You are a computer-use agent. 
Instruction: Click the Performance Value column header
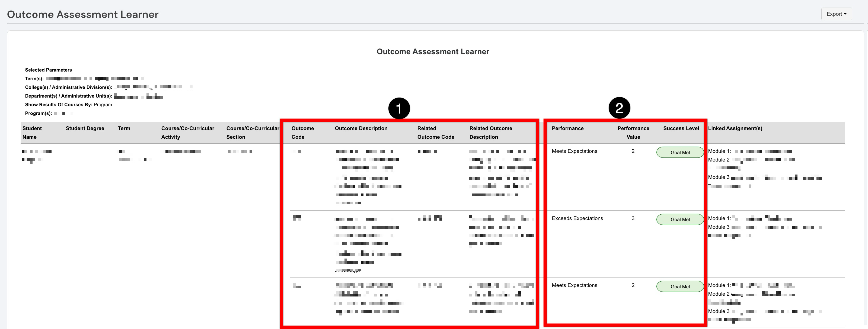click(633, 133)
